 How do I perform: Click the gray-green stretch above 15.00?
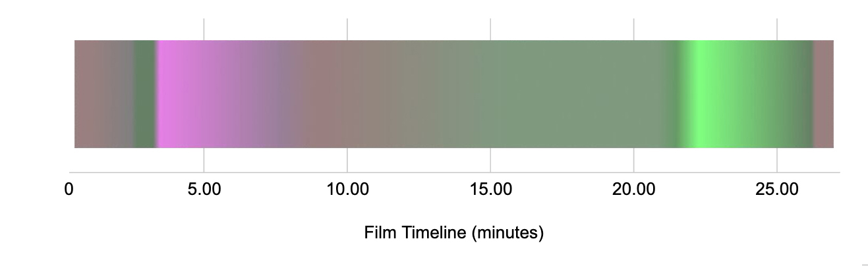tap(491, 94)
